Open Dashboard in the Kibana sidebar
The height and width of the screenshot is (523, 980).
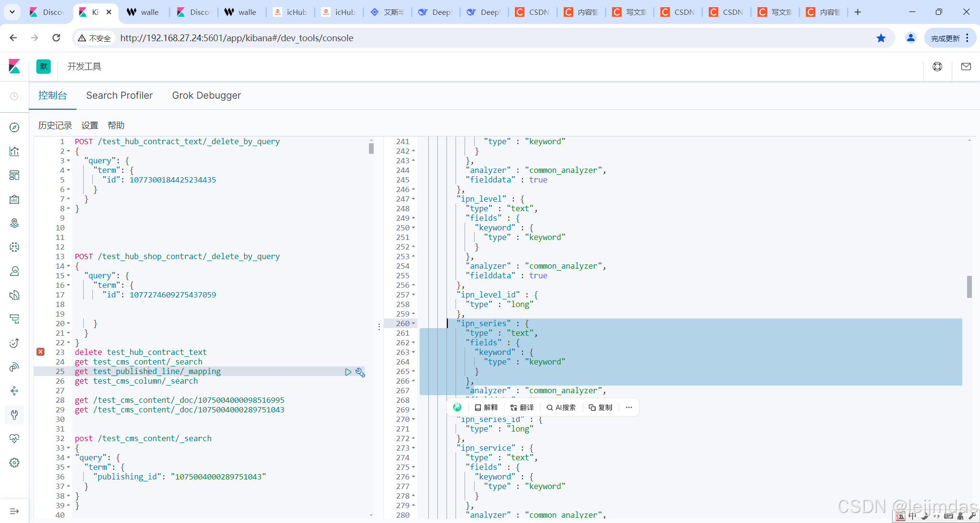tap(14, 175)
